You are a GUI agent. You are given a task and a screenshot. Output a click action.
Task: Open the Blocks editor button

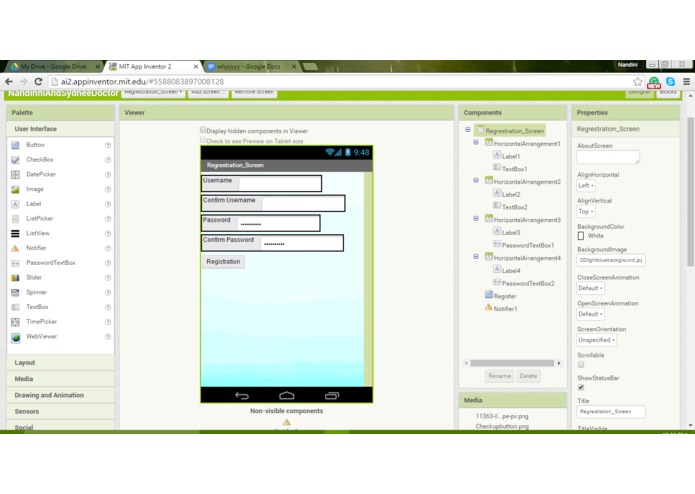[x=668, y=93]
